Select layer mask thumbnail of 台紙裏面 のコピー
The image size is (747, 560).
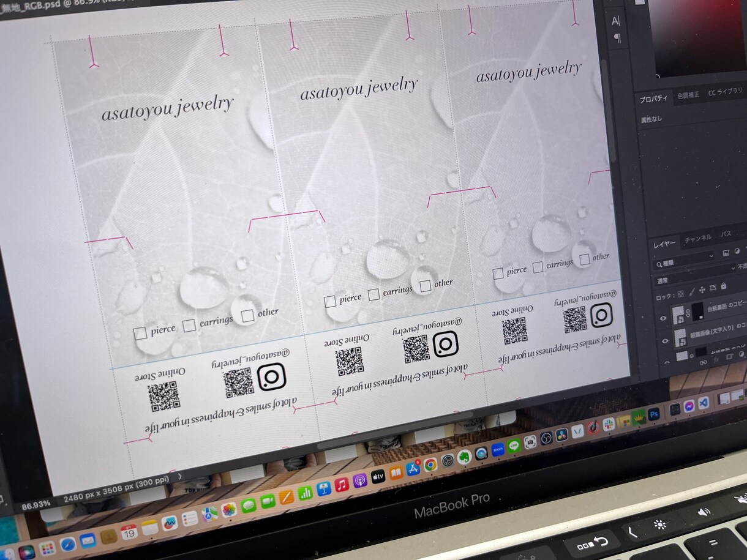point(697,312)
